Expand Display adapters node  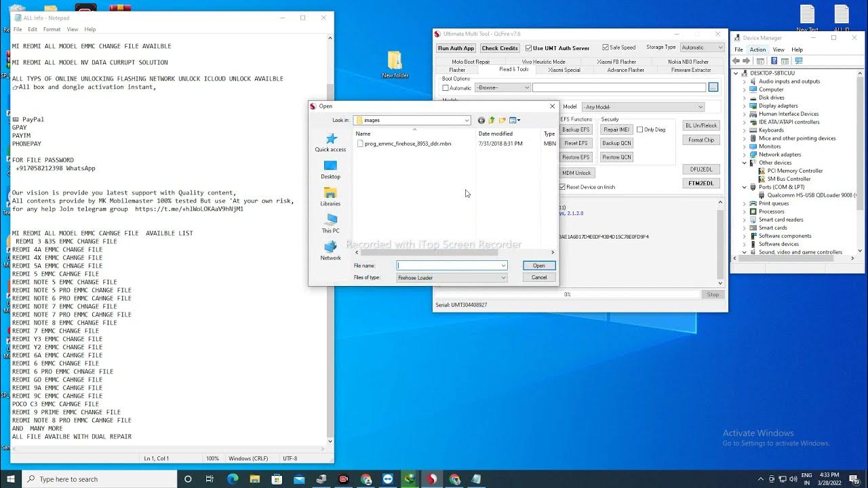pyautogui.click(x=744, y=106)
